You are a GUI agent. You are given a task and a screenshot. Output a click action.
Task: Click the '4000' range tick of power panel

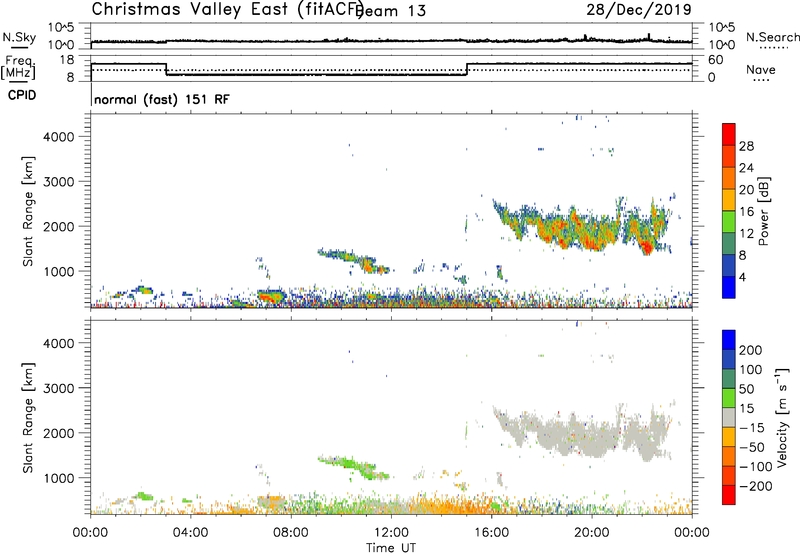[59, 137]
